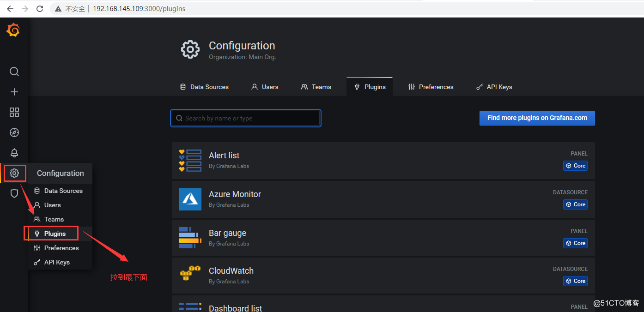644x312 pixels.
Task: Open the Azure Monitor plugin title
Action: 235,194
